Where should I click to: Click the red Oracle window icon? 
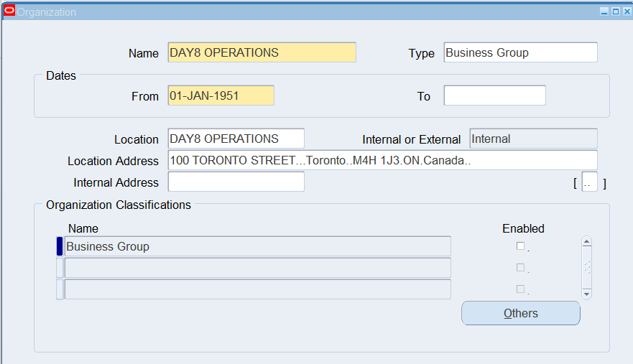[9, 11]
